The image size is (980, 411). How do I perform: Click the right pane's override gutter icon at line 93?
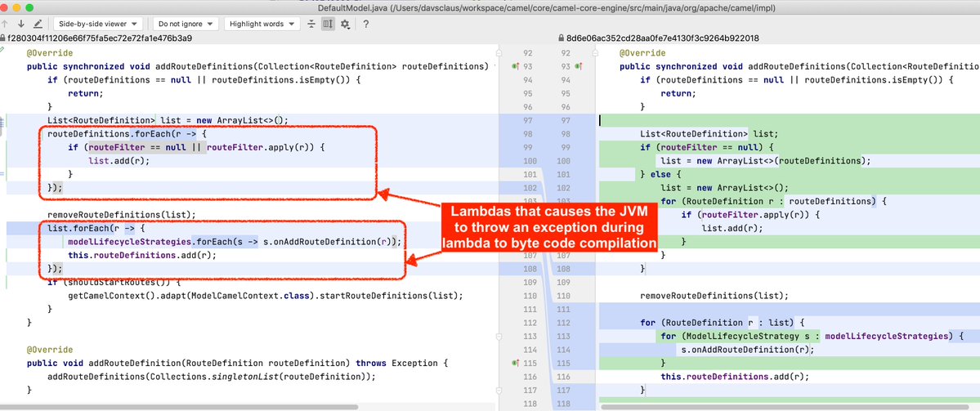click(578, 66)
